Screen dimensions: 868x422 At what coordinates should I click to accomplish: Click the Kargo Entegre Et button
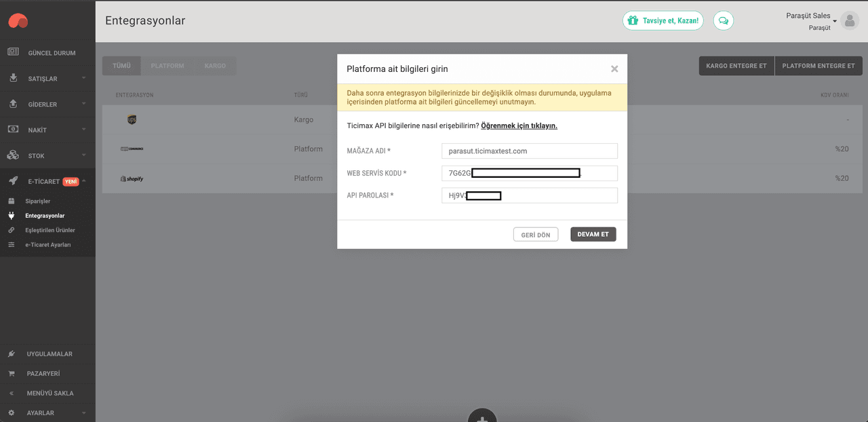pos(736,66)
